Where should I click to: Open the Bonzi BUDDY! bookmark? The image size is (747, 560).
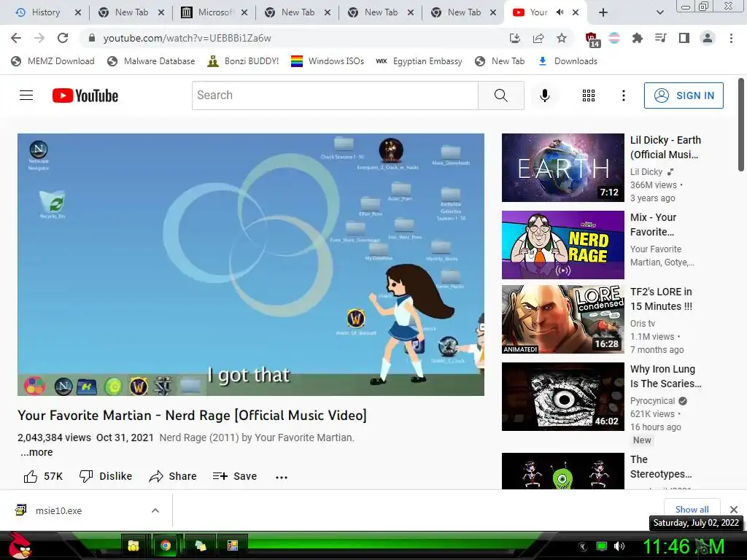(244, 61)
